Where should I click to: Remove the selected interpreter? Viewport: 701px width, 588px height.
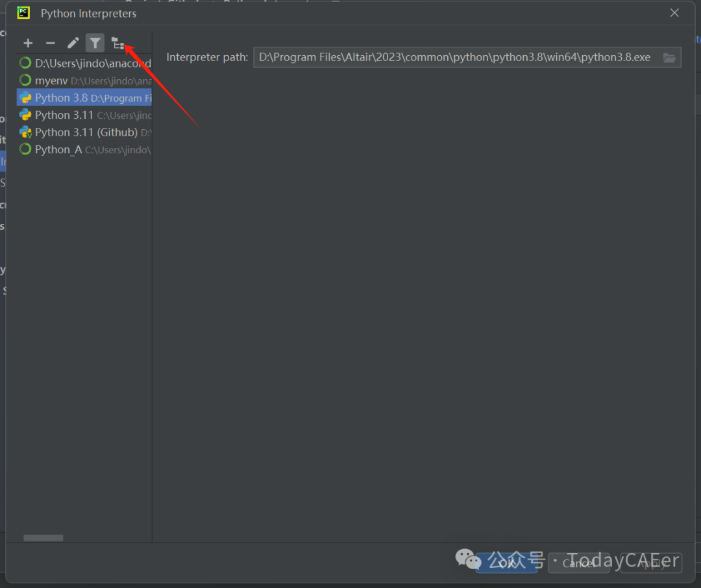pyautogui.click(x=51, y=43)
